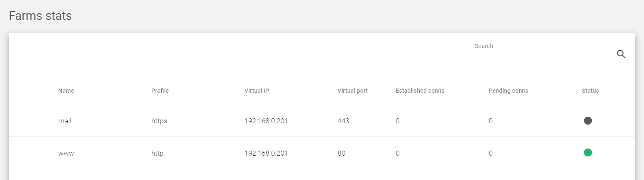Click the search magnifier icon

pyautogui.click(x=621, y=54)
